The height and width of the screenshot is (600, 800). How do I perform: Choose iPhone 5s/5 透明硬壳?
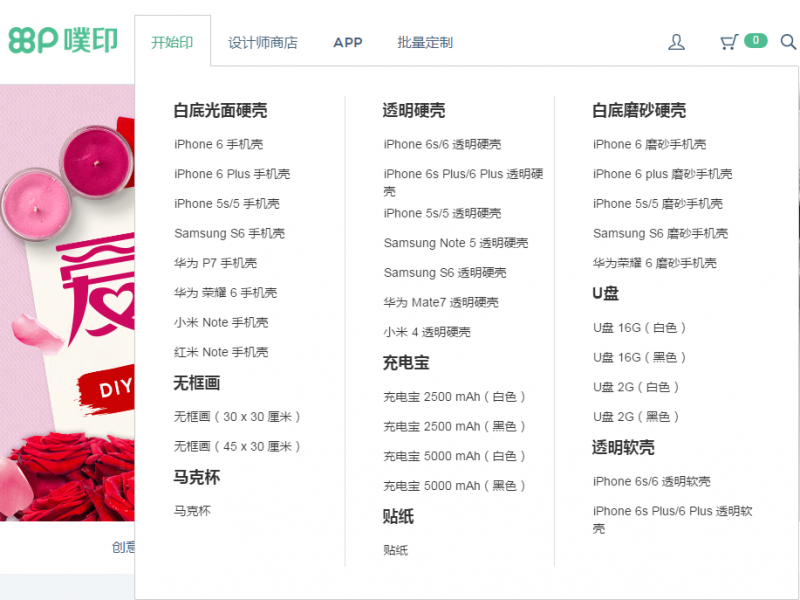point(442,213)
